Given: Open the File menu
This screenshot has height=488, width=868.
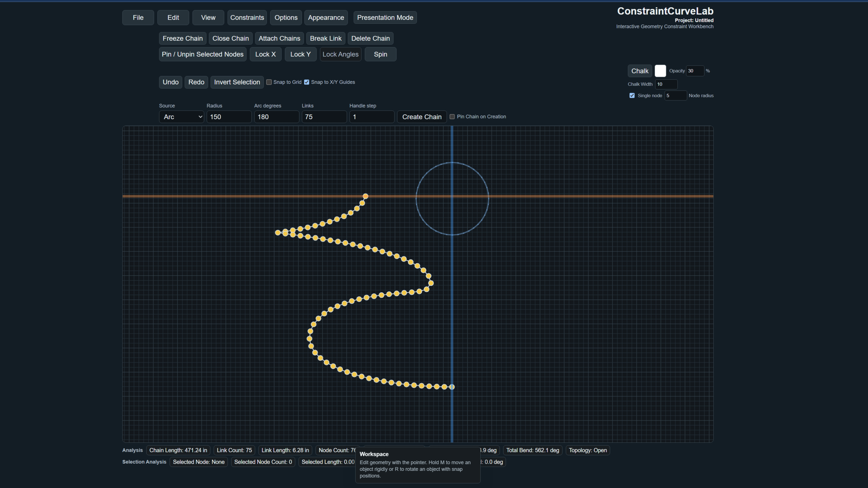Looking at the screenshot, I should pyautogui.click(x=138, y=18).
